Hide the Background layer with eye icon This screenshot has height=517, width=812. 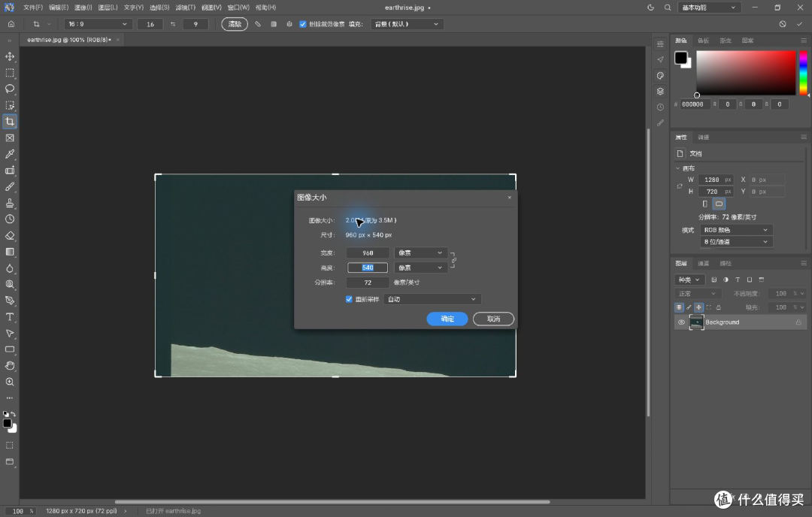point(681,322)
